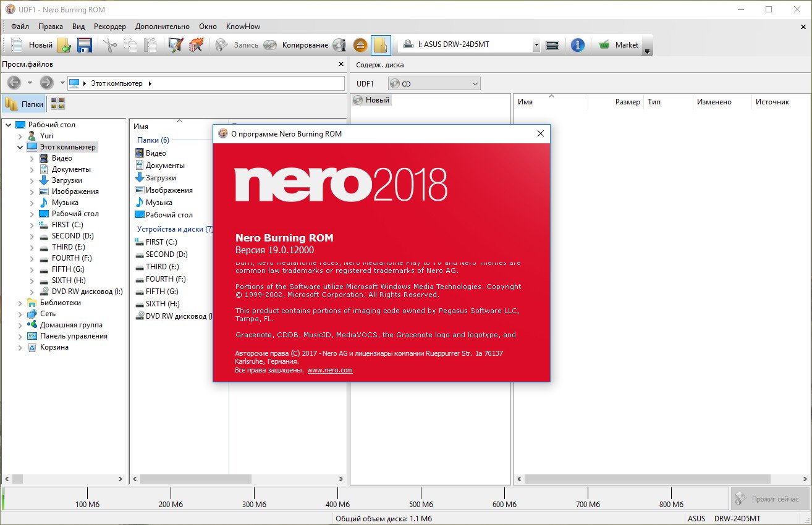This screenshot has height=525, width=812.
Task: Open the back history dropdown arrow
Action: (x=30, y=83)
